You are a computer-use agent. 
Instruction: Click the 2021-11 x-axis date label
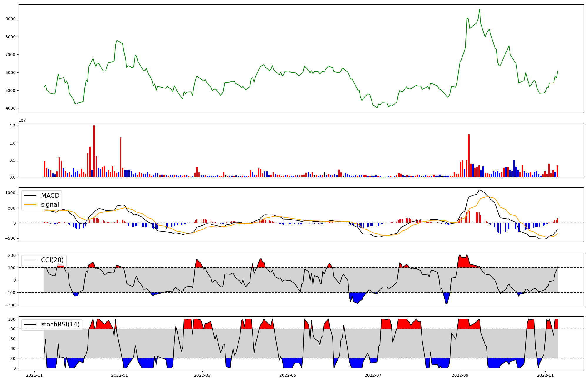tap(35, 375)
